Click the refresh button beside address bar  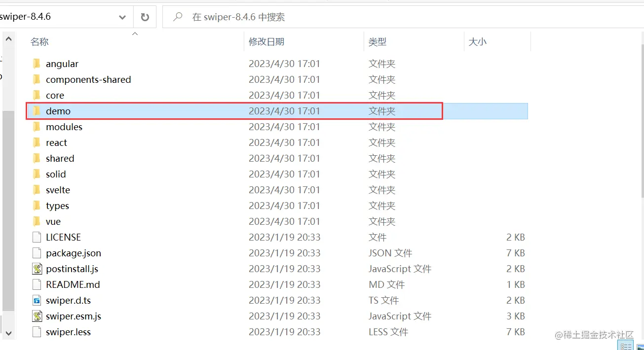click(x=145, y=17)
